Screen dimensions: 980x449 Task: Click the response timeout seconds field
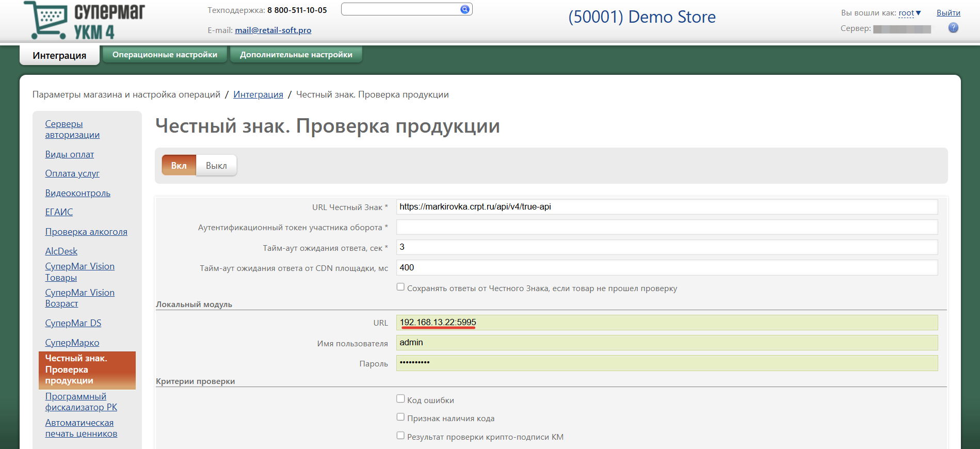point(667,247)
